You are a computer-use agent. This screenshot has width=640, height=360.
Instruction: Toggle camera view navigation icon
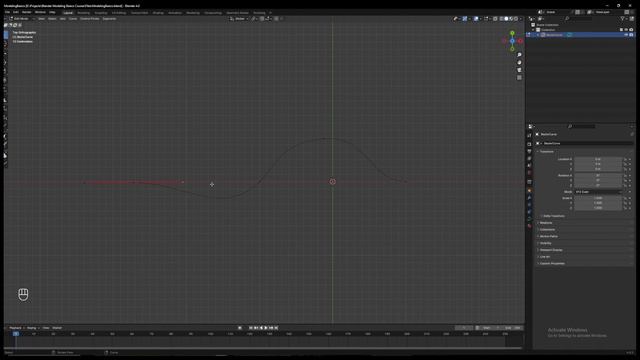(519, 70)
